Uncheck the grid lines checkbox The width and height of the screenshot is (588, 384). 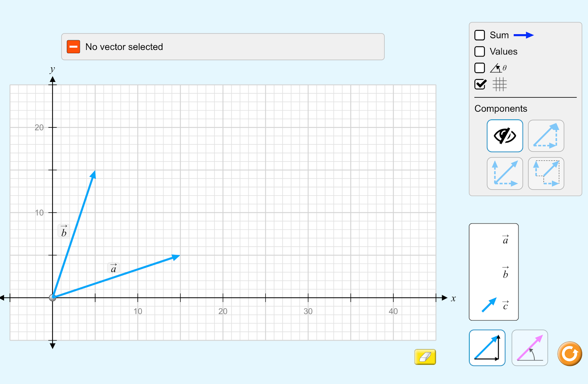coord(480,85)
